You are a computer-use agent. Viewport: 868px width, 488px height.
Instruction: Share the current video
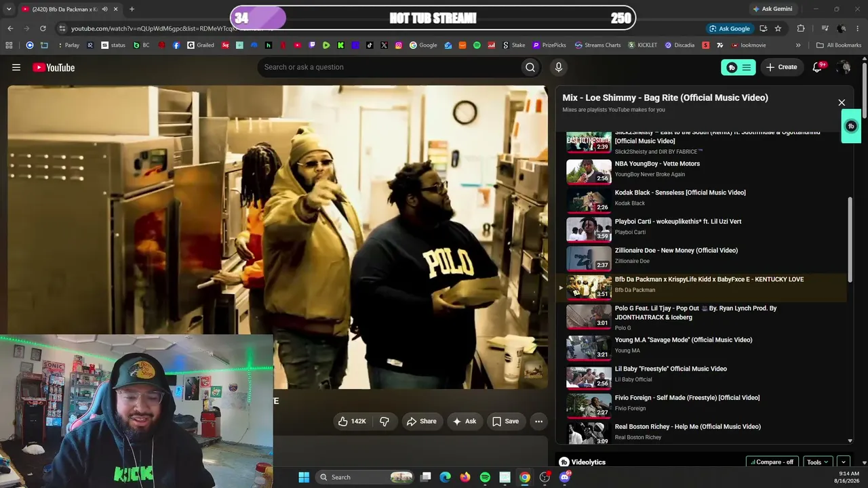[421, 421]
